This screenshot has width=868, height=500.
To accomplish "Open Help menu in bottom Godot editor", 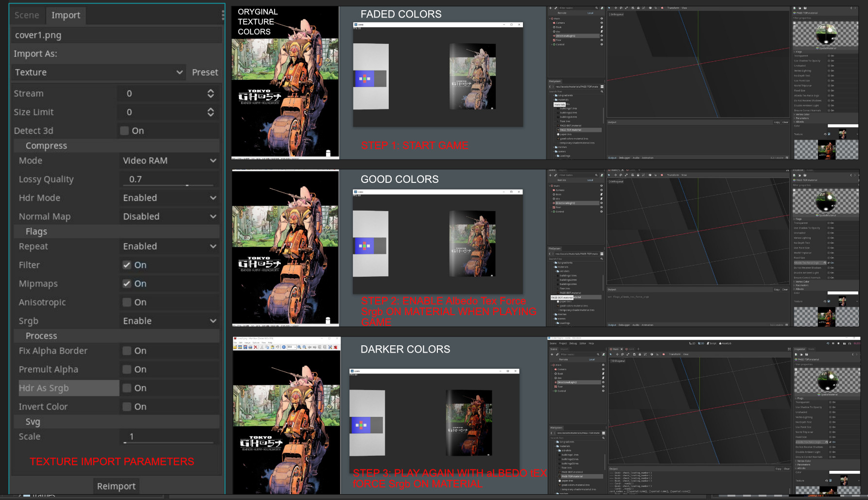I will pos(591,343).
